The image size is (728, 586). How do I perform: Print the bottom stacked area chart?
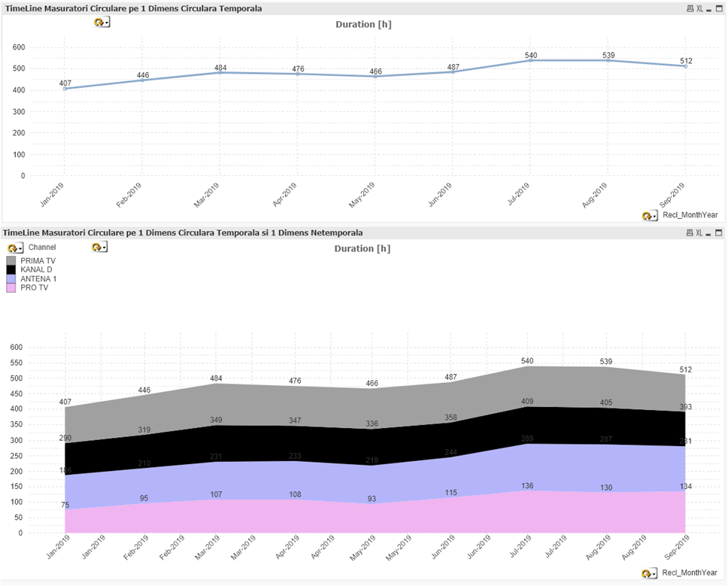(690, 232)
